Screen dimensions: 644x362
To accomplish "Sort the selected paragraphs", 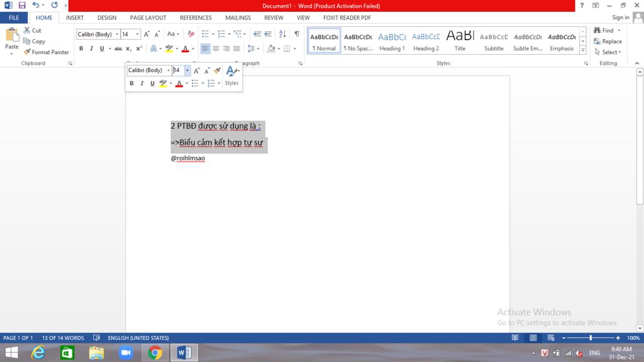I will point(282,34).
